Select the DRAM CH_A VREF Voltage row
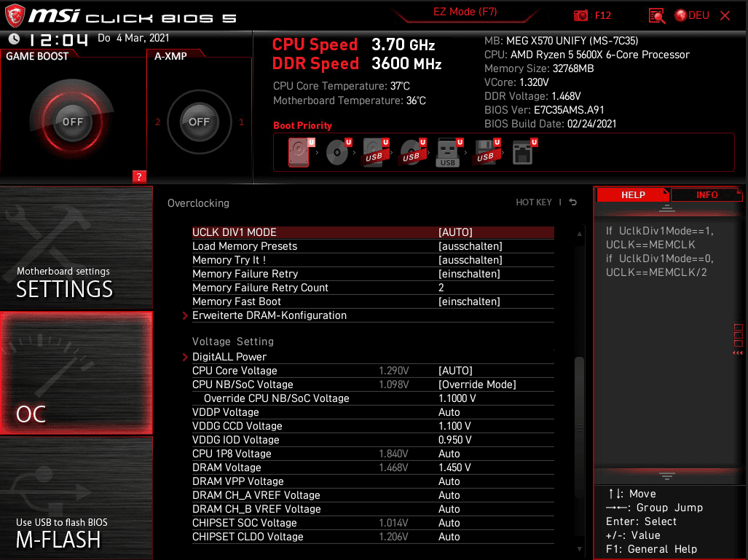 coord(373,495)
